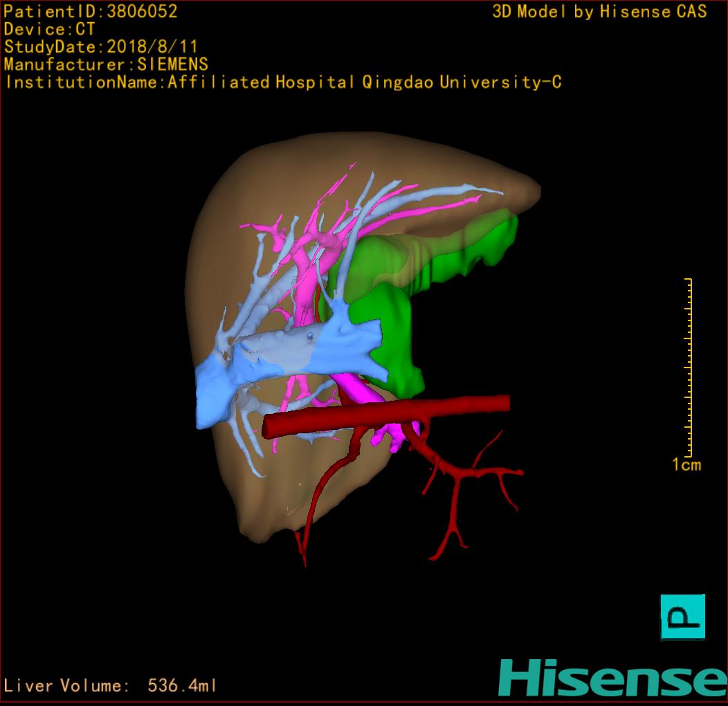Screen dimensions: 728x706
Task: Click the '1cm' scale label
Action: coord(686,464)
